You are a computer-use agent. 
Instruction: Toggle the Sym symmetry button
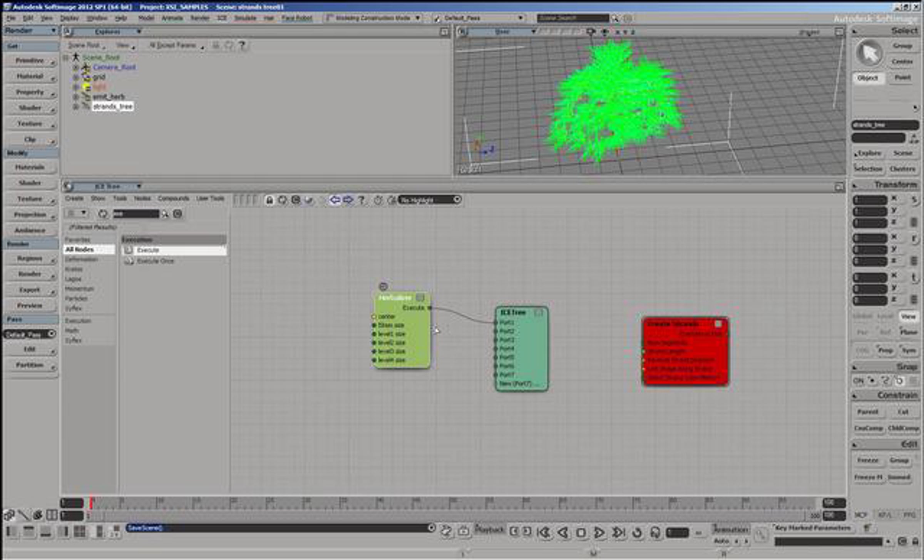(x=909, y=351)
